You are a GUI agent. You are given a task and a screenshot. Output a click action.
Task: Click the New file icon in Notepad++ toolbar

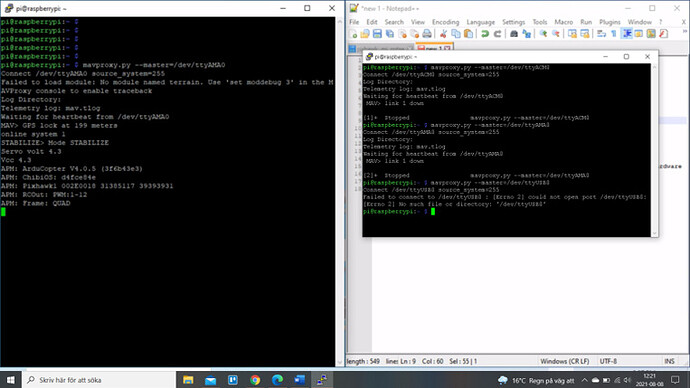coord(352,34)
